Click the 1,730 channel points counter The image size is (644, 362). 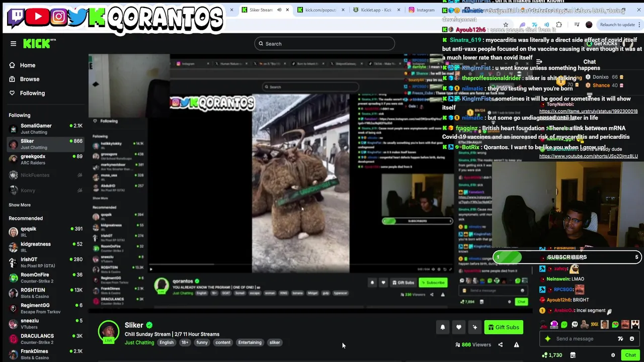coord(552,355)
